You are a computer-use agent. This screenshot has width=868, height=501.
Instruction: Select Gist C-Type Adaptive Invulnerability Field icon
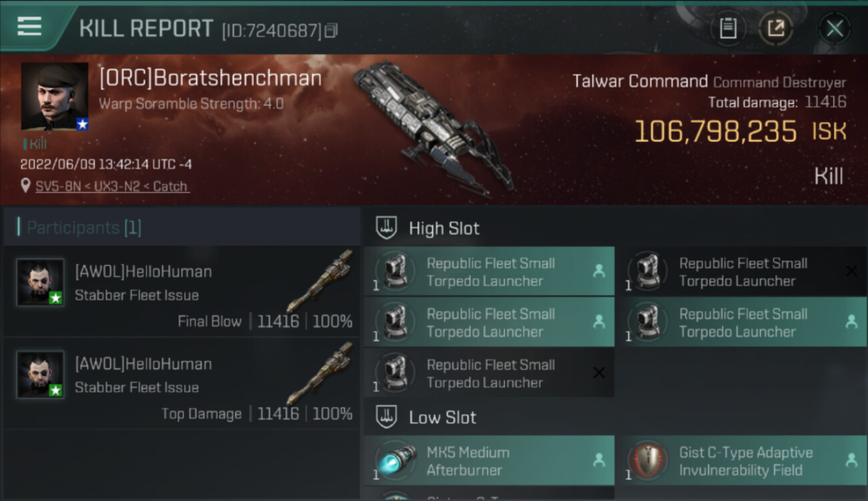[648, 461]
